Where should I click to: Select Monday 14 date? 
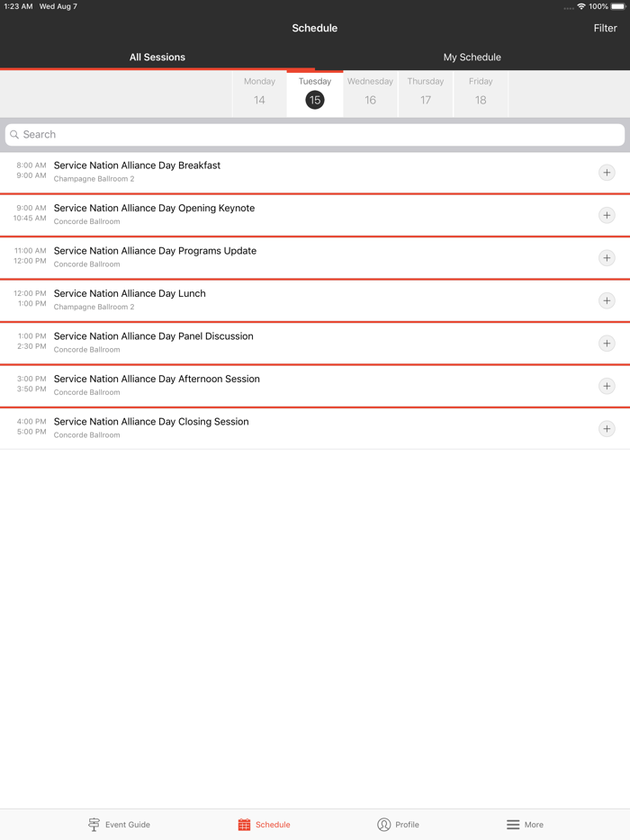[259, 94]
